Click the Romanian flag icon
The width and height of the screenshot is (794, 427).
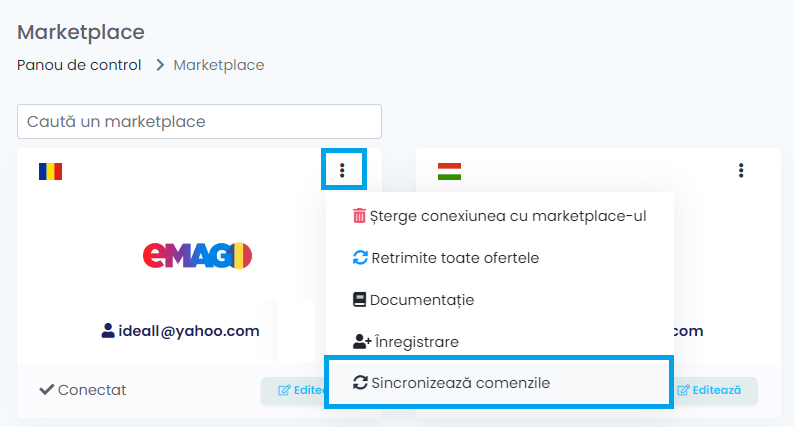tap(50, 171)
